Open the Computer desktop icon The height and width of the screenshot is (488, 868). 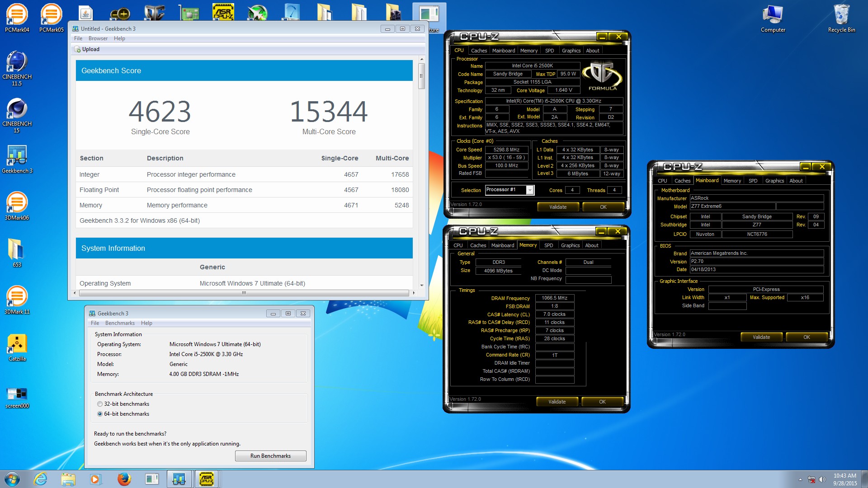coord(773,18)
